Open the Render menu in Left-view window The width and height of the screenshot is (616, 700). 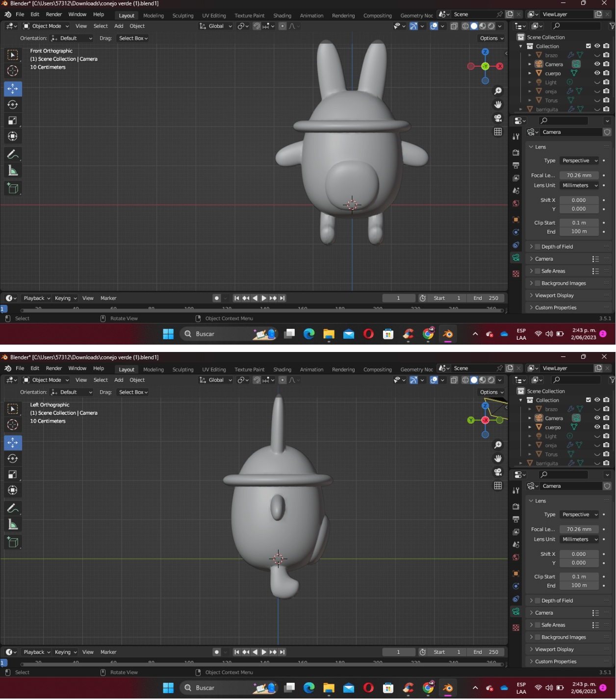click(x=54, y=369)
